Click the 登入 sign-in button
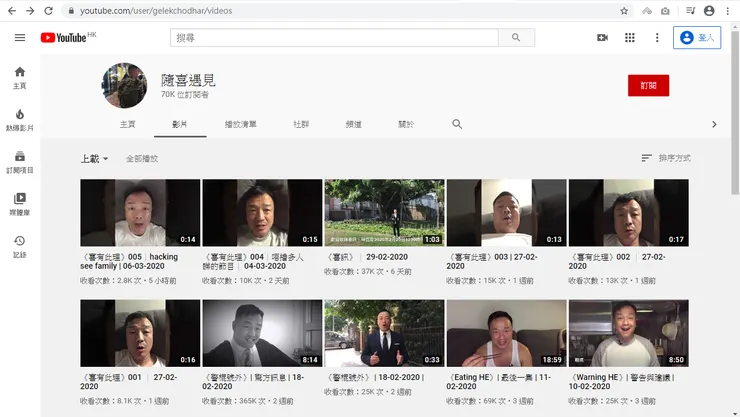This screenshot has width=740, height=417. point(697,37)
